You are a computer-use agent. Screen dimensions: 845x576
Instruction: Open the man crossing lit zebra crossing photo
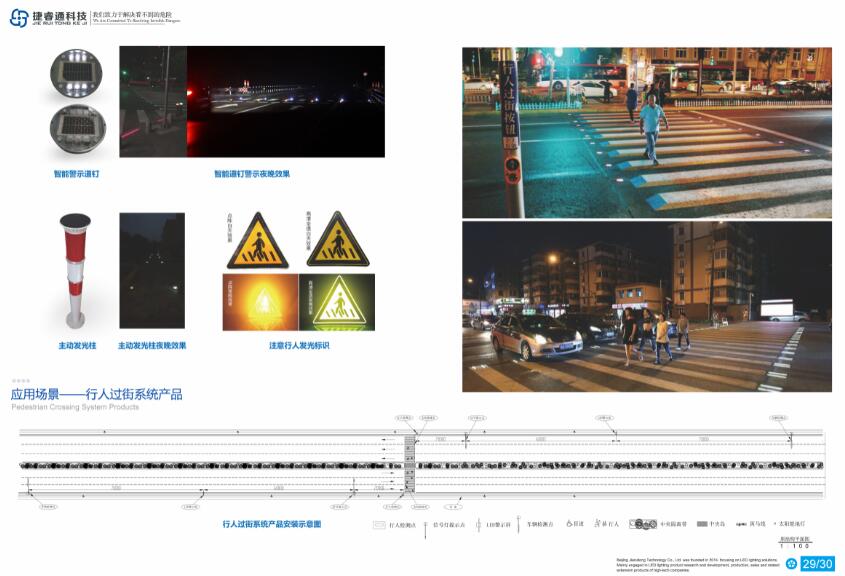(647, 133)
